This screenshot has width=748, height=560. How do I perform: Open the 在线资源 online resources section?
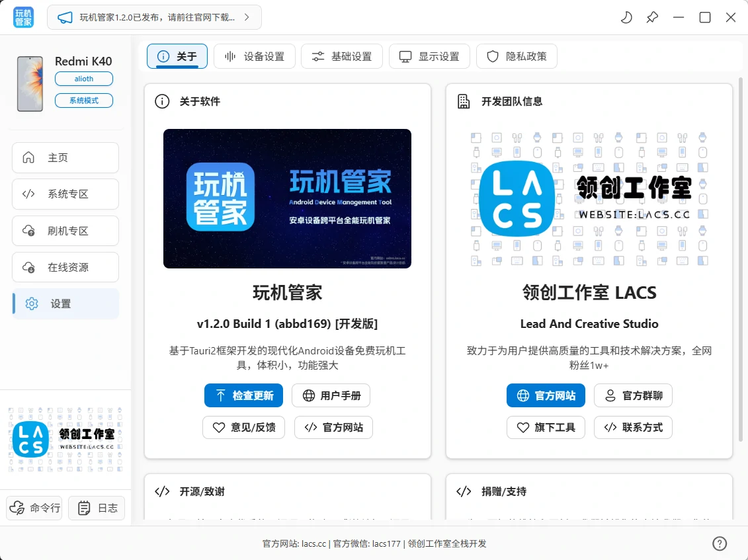[65, 268]
